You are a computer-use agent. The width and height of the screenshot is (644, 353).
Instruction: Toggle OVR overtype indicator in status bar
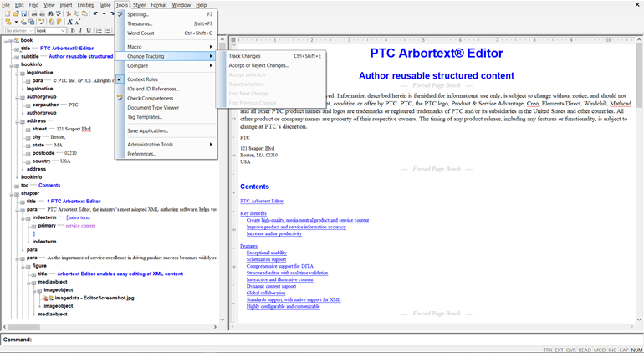[x=571, y=350]
